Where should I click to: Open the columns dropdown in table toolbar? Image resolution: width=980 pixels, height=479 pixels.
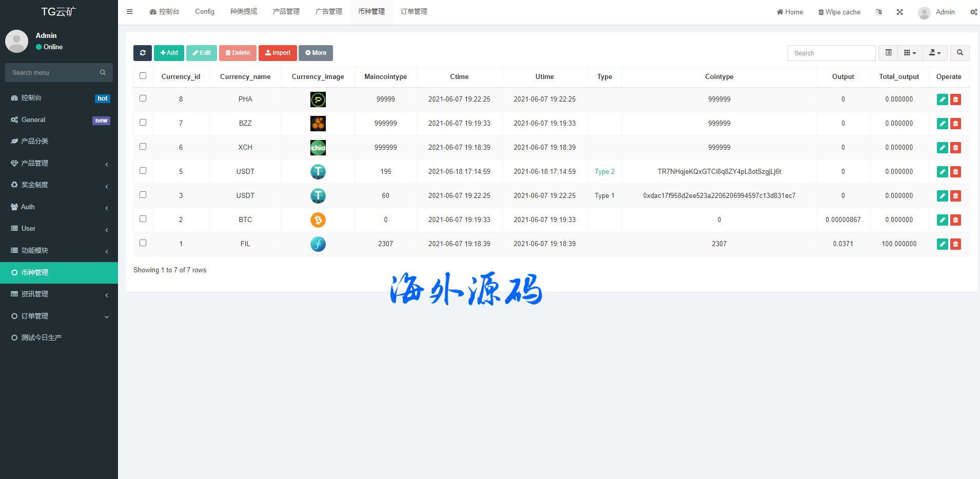910,53
